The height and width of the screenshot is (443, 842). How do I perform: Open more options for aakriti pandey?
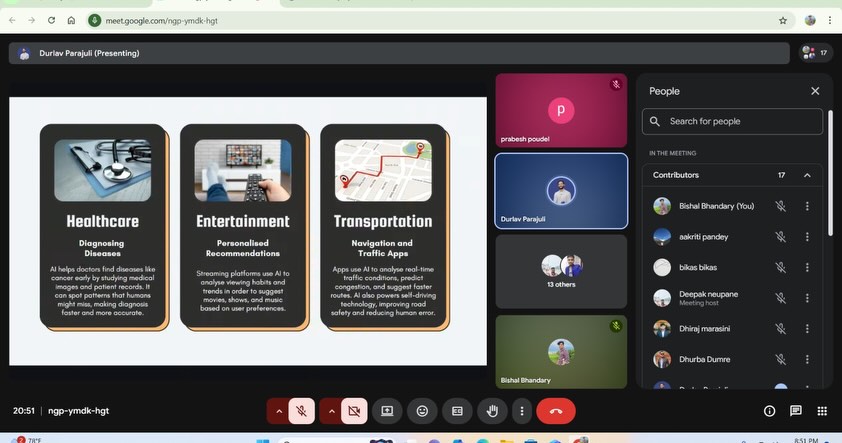click(x=807, y=237)
